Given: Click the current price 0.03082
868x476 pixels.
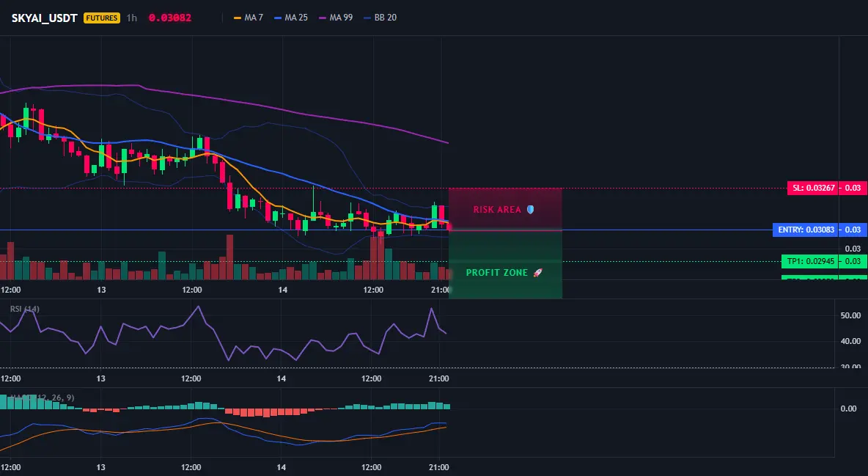Looking at the screenshot, I should pos(170,18).
